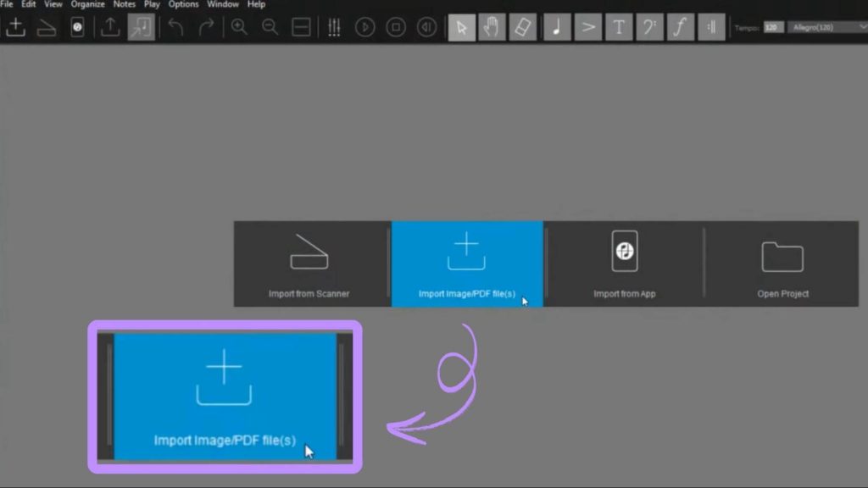The width and height of the screenshot is (868, 488).
Task: Open the Text tool
Action: 619,27
